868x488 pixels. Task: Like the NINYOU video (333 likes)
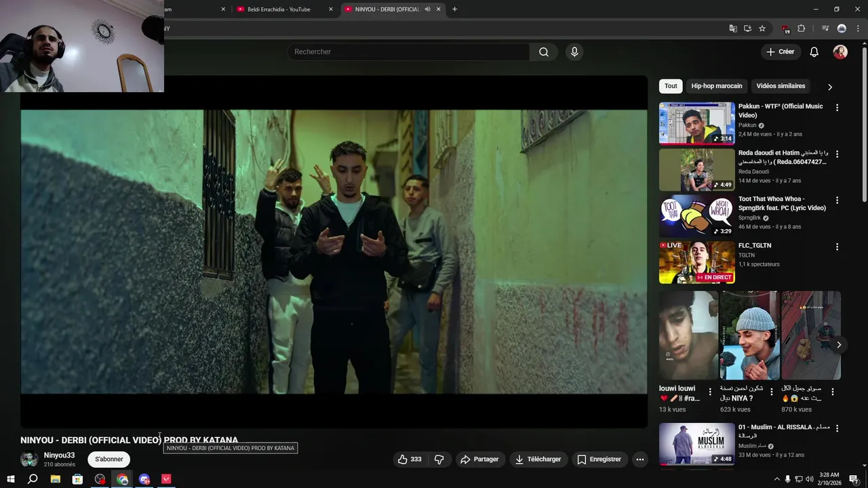410,460
